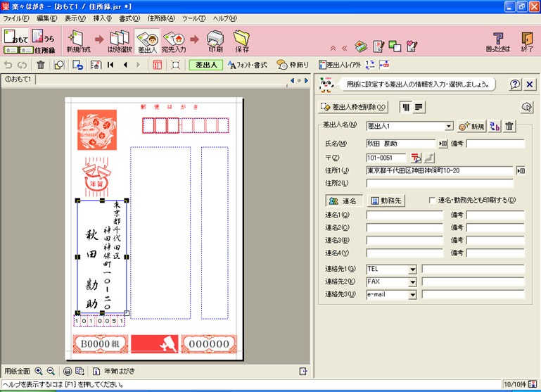Switch to the 勤務先 tab
541x392 pixels.
click(x=386, y=201)
